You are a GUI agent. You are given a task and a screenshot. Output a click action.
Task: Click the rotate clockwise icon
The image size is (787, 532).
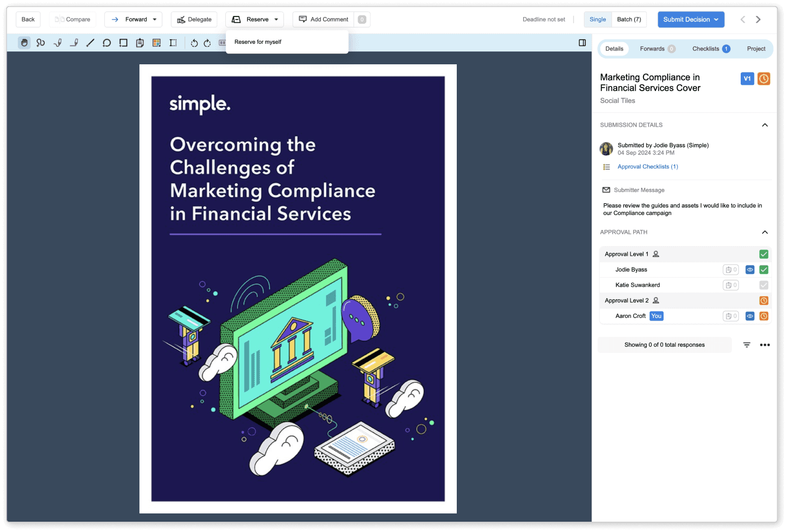(x=207, y=43)
